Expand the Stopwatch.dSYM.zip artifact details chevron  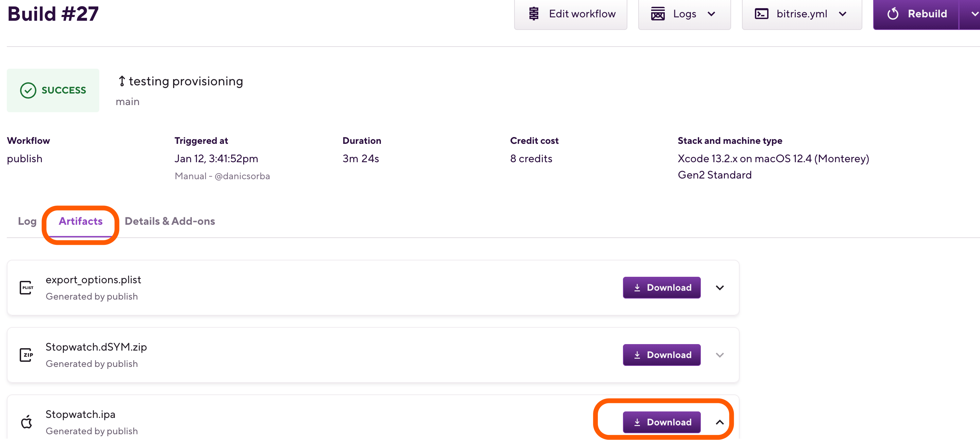point(720,355)
